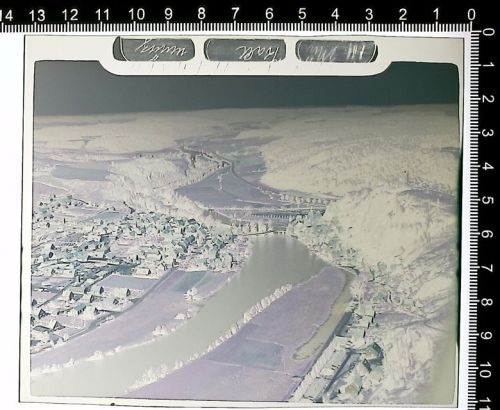Screen dimensions: 500x410
Task: Click the number 6 on right ruler
Action: coord(488,234)
